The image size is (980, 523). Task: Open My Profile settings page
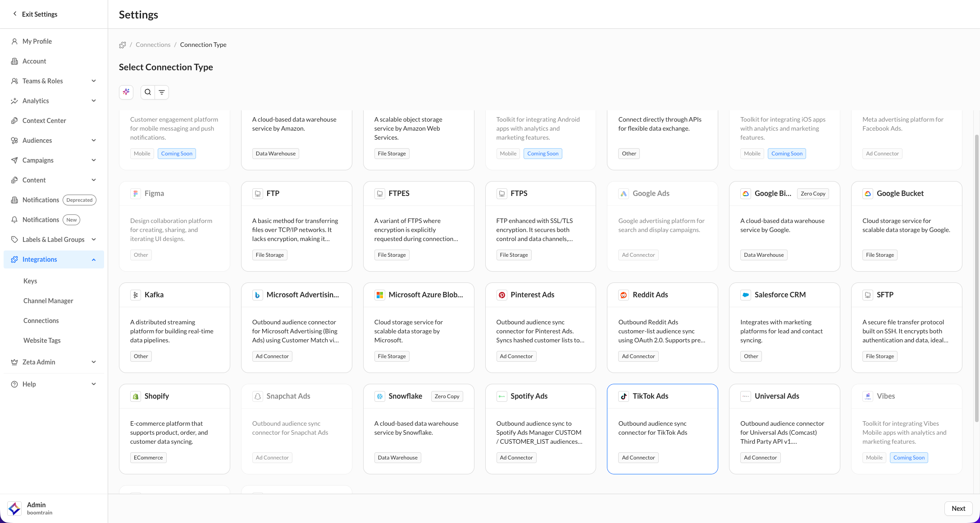(54, 41)
